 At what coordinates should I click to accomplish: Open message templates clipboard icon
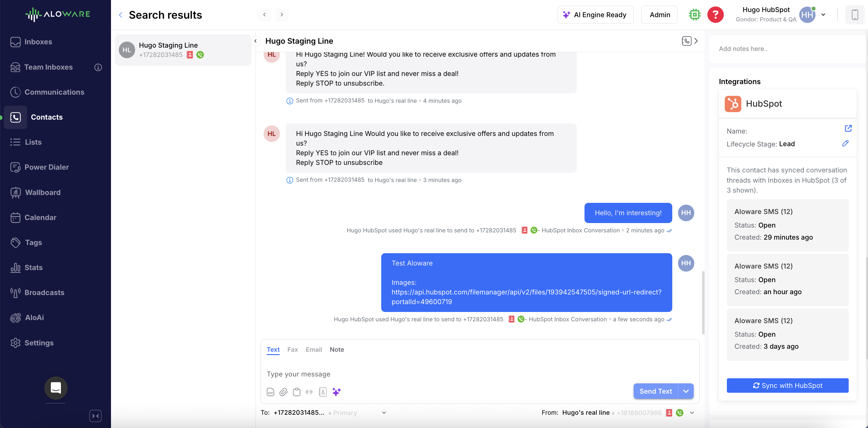(x=296, y=392)
